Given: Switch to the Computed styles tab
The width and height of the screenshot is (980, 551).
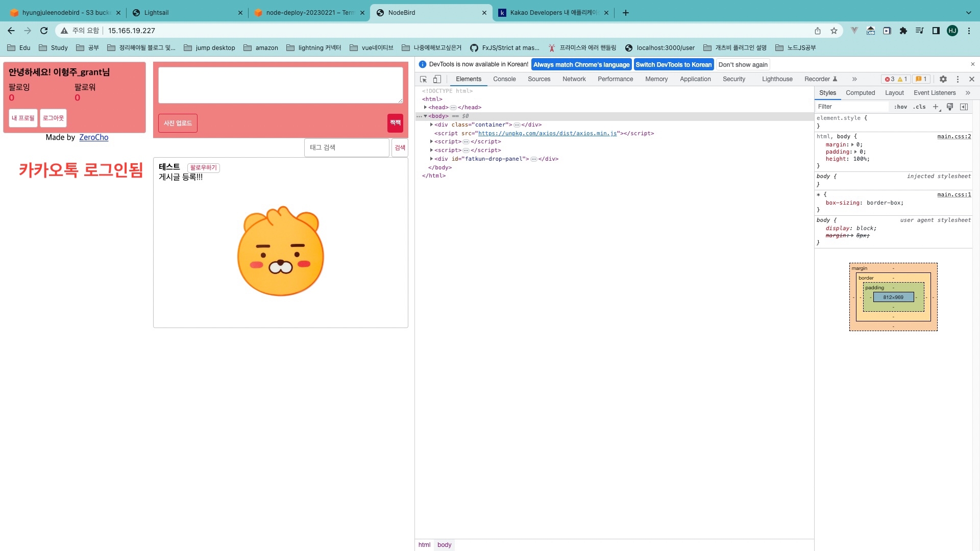Looking at the screenshot, I should point(860,93).
